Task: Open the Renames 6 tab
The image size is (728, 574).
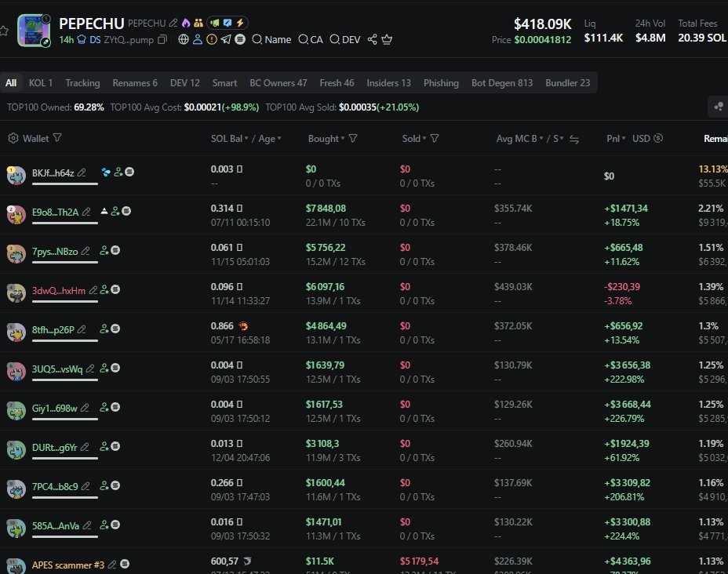Action: [135, 83]
